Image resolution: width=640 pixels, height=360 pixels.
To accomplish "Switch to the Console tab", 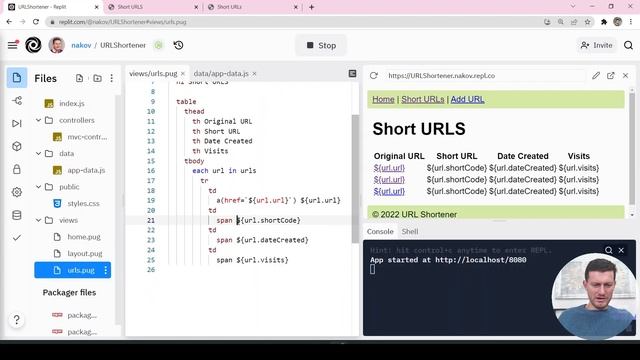I will point(380,231).
